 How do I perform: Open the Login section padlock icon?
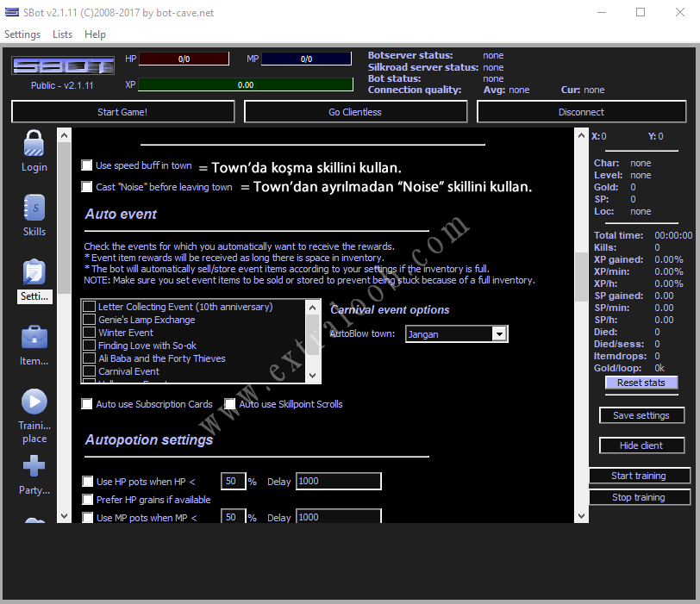(34, 143)
